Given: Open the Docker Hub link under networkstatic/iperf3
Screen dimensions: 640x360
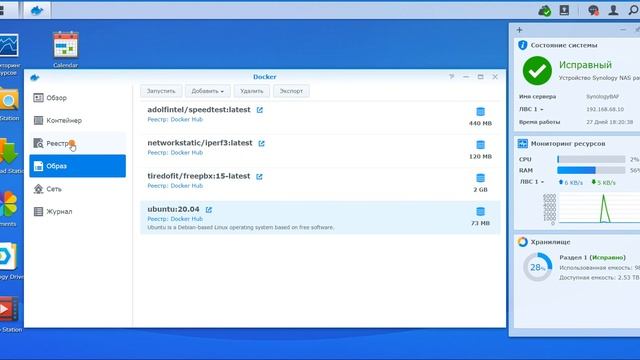Looking at the screenshot, I should coord(187,153).
